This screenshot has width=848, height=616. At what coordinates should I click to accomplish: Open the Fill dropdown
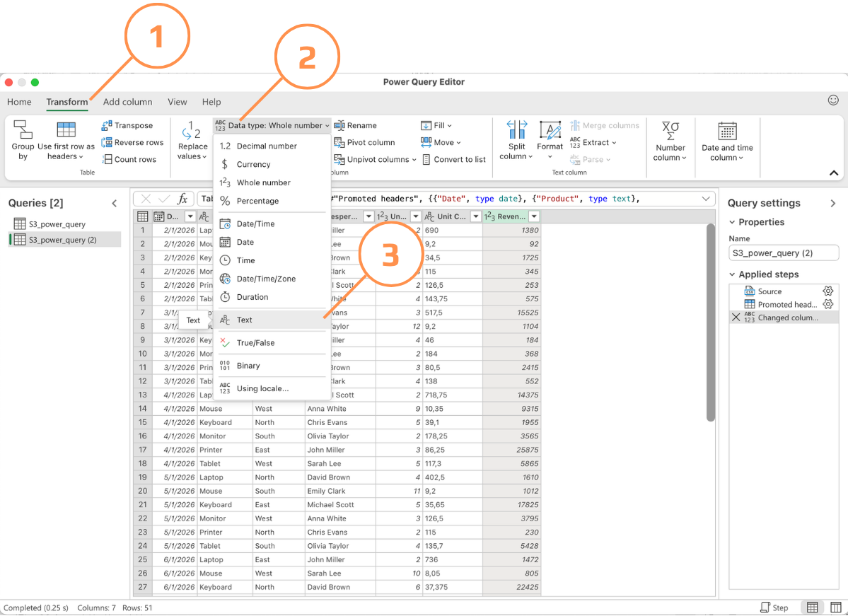coord(436,125)
